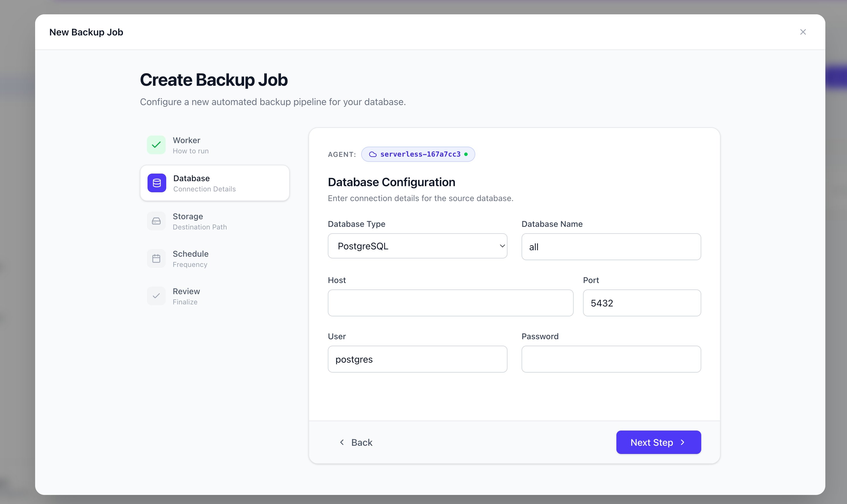Open the Review Finalize step

215,296
